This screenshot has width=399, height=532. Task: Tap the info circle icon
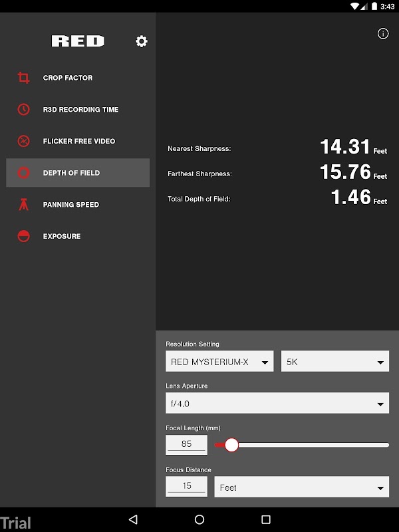pos(383,34)
